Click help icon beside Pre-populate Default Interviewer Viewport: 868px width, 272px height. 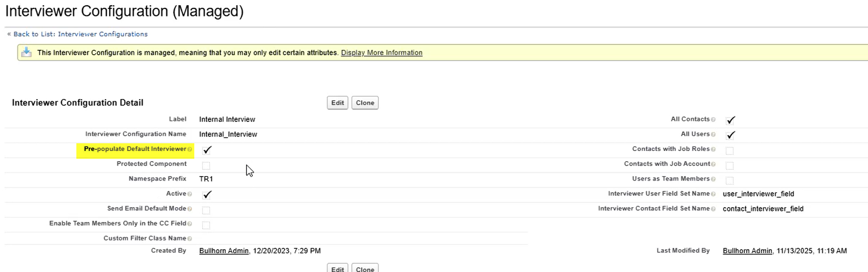(189, 150)
